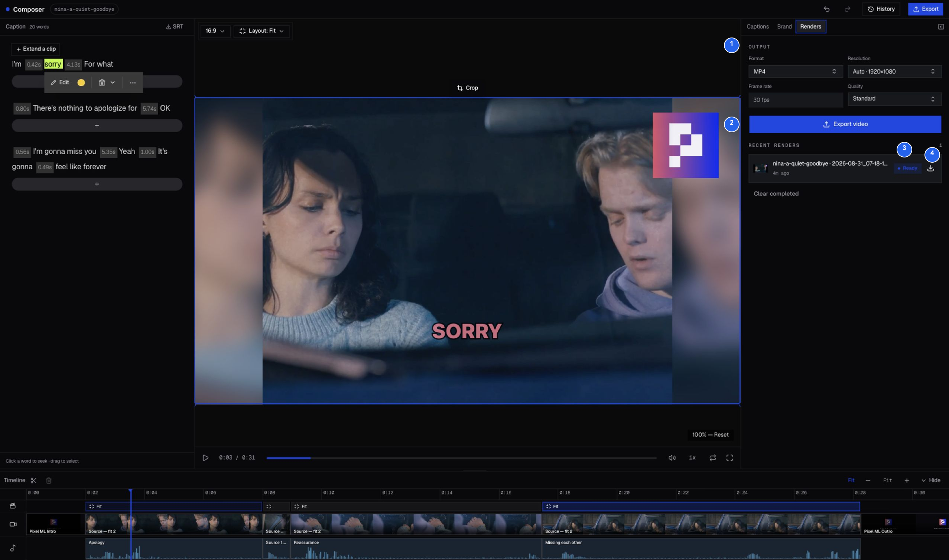Mute the preview volume icon
This screenshot has height=560, width=949.
click(672, 458)
